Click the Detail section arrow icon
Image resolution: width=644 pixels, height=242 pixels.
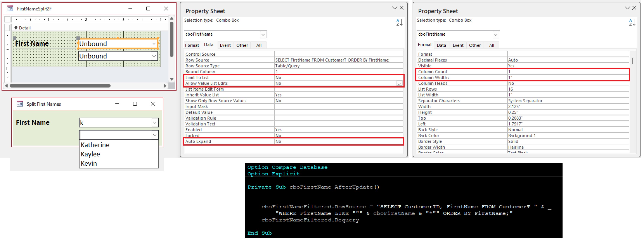(16, 28)
